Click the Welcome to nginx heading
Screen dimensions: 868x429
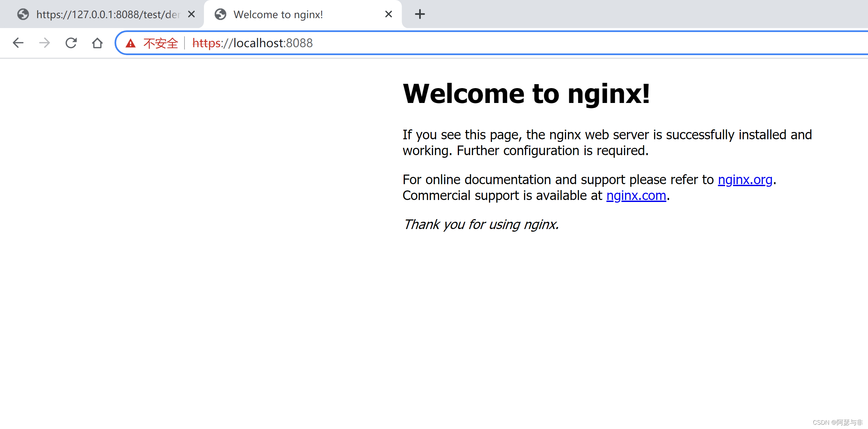tap(526, 94)
